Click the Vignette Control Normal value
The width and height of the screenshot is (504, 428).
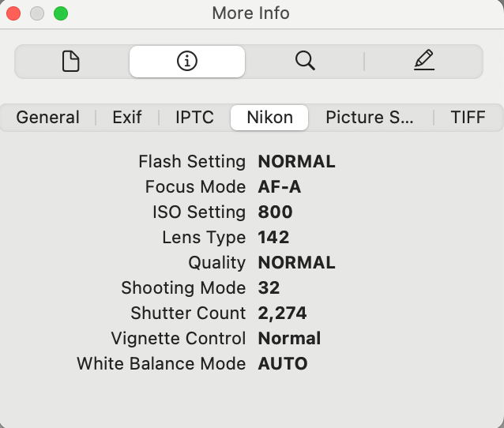tap(289, 338)
